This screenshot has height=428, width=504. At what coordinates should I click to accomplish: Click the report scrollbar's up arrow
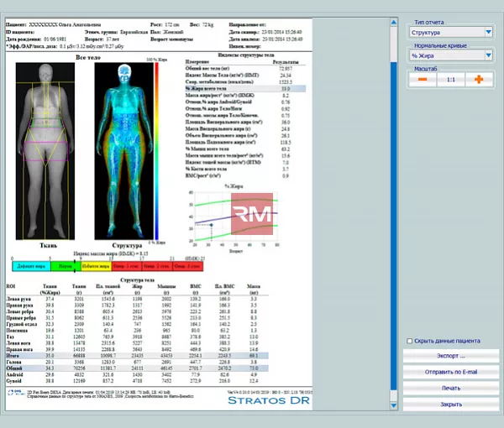pyautogui.click(x=394, y=22)
